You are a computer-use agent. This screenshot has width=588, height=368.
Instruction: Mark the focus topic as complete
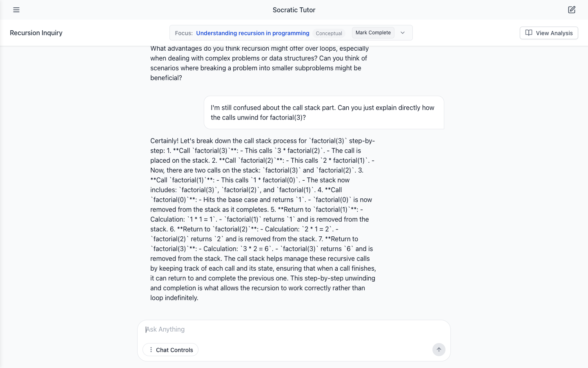tap(373, 33)
